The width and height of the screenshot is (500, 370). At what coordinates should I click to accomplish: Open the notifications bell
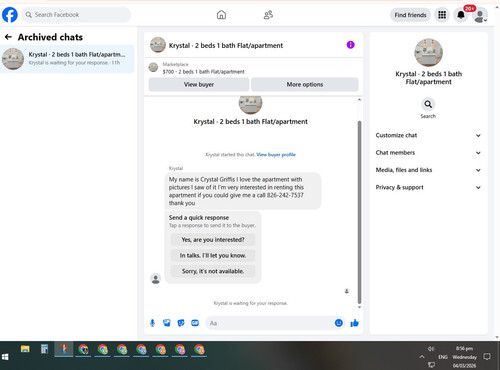[461, 15]
